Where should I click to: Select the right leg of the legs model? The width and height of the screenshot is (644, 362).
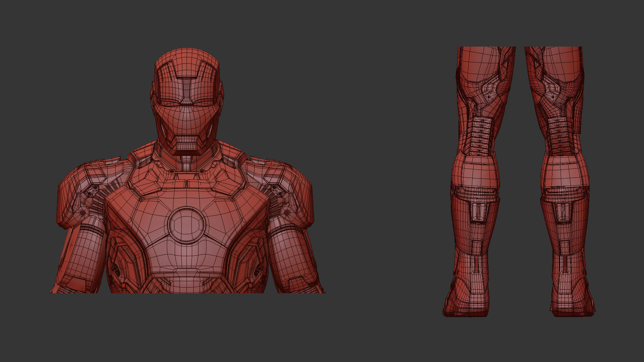pos(561,181)
